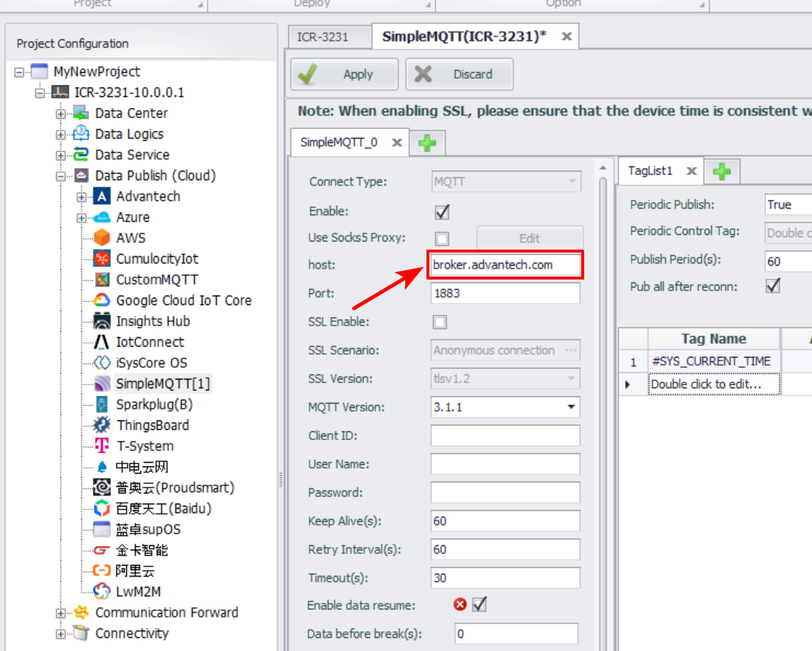Click the red error icon beside data resume

coord(460,604)
